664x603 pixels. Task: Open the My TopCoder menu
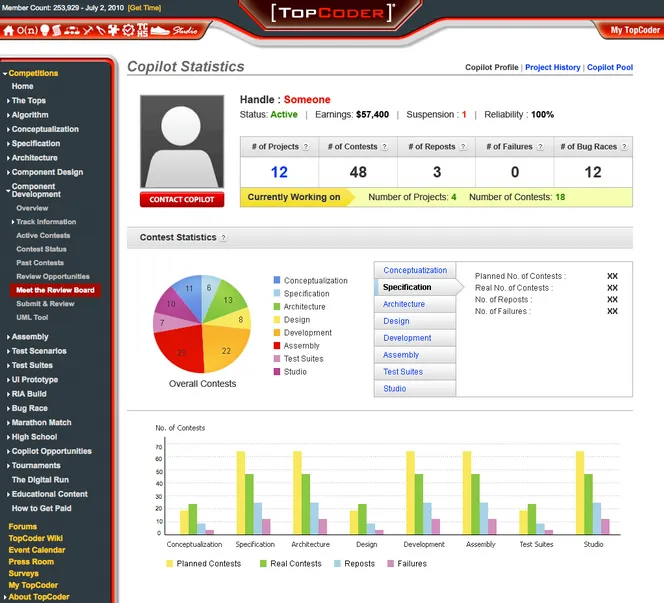click(x=634, y=30)
